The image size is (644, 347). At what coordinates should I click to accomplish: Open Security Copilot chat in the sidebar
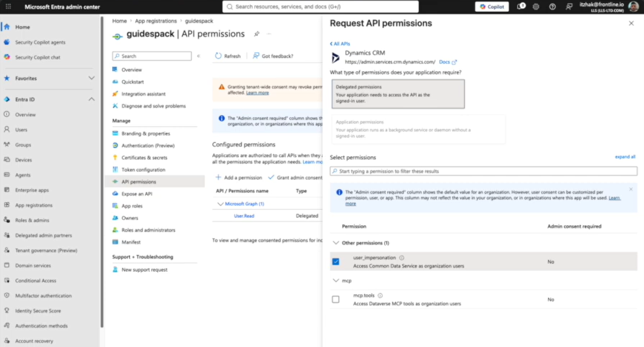pyautogui.click(x=38, y=57)
